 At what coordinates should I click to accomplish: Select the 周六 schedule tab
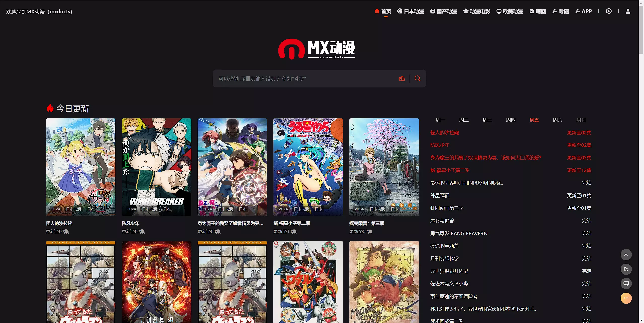coord(557,120)
